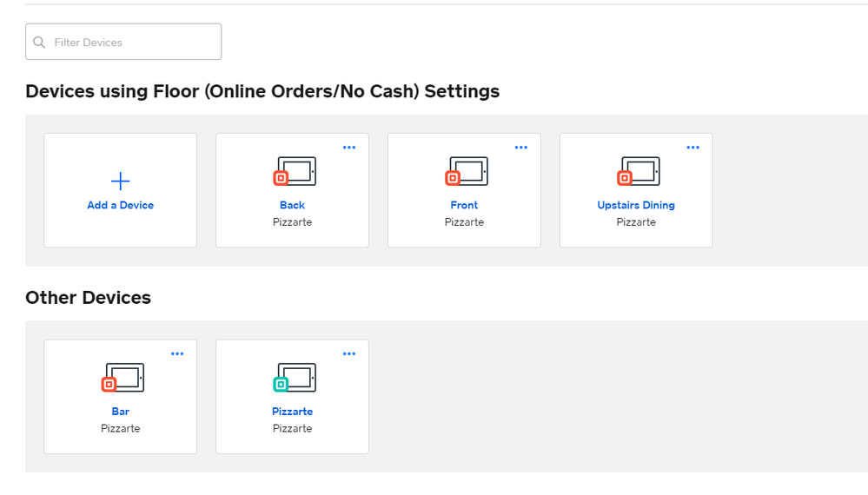Select the Pizzarte device name link
Image resolution: width=868 pixels, height=495 pixels.
292,412
